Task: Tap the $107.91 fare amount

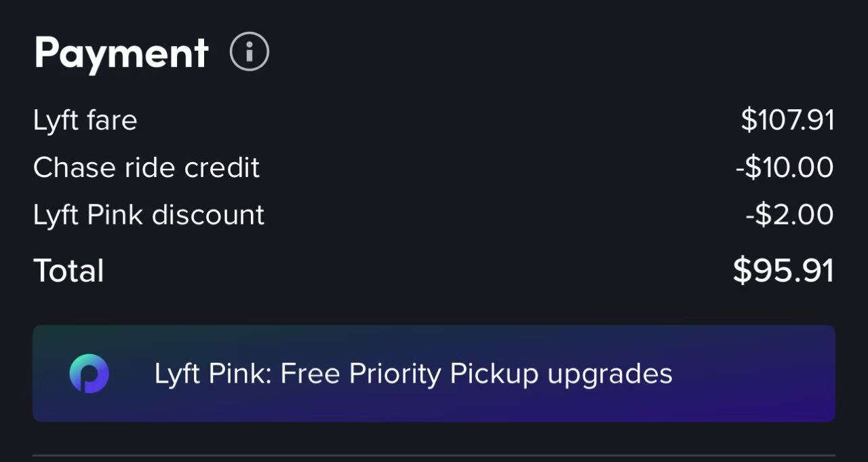Action: point(787,121)
